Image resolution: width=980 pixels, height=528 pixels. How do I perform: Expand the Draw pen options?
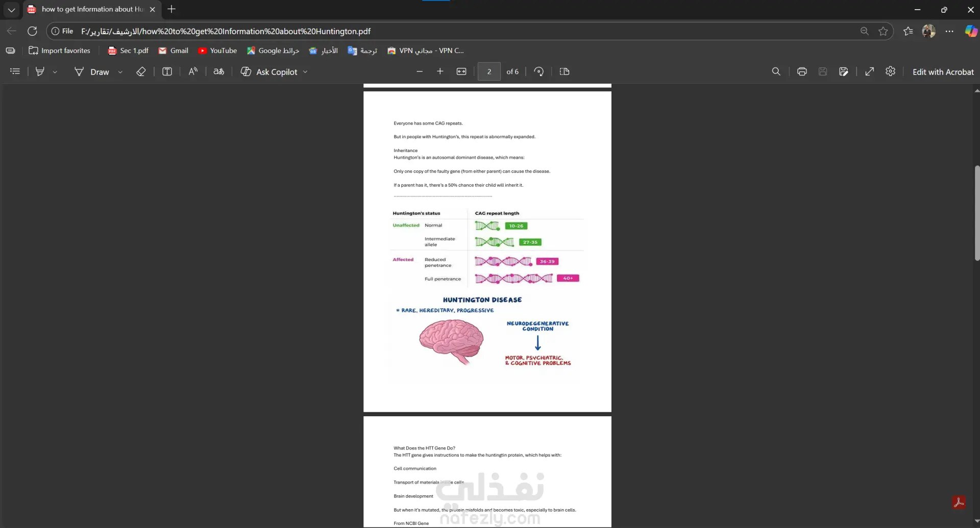[x=120, y=72]
